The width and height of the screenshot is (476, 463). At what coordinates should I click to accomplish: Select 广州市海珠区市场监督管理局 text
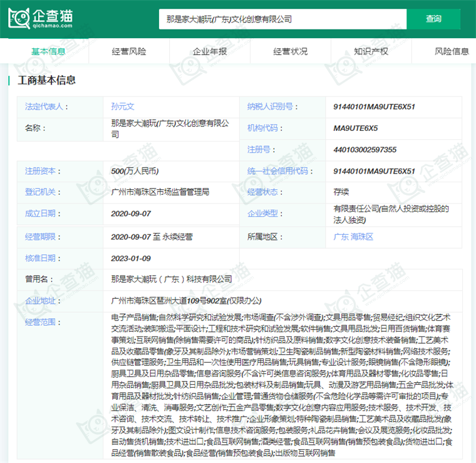point(160,192)
